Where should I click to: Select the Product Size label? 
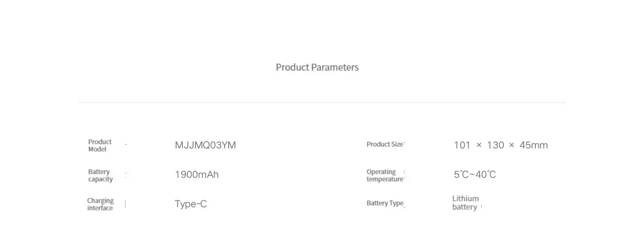[x=385, y=144]
